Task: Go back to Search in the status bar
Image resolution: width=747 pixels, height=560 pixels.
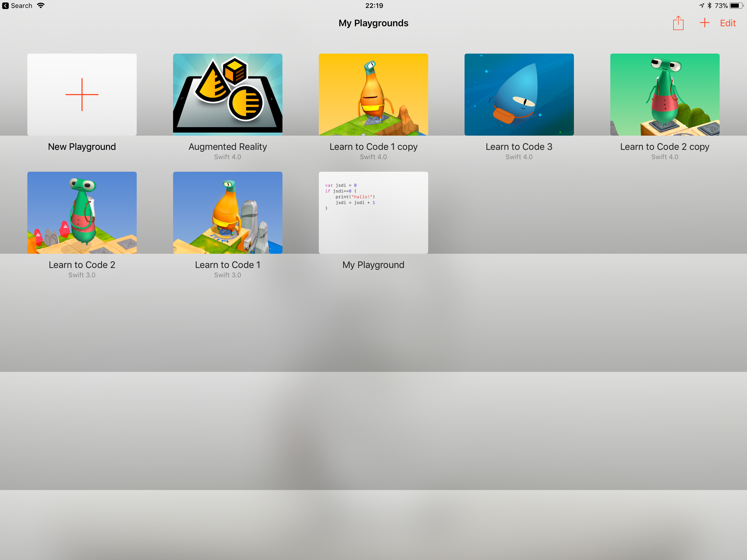Action: coord(17,6)
